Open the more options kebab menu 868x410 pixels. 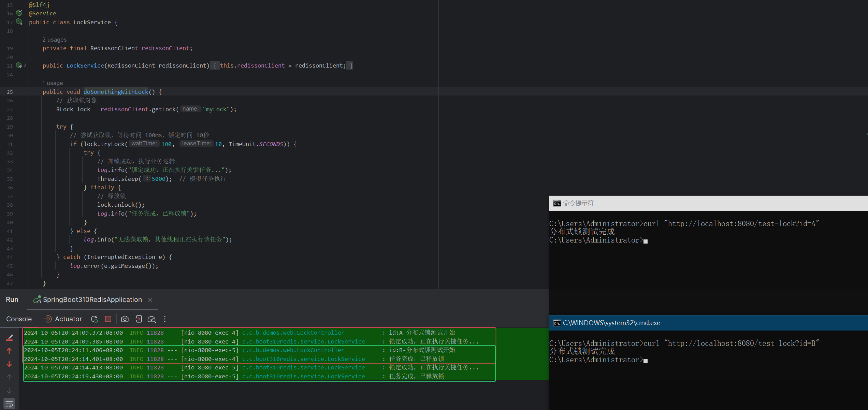pos(165,319)
